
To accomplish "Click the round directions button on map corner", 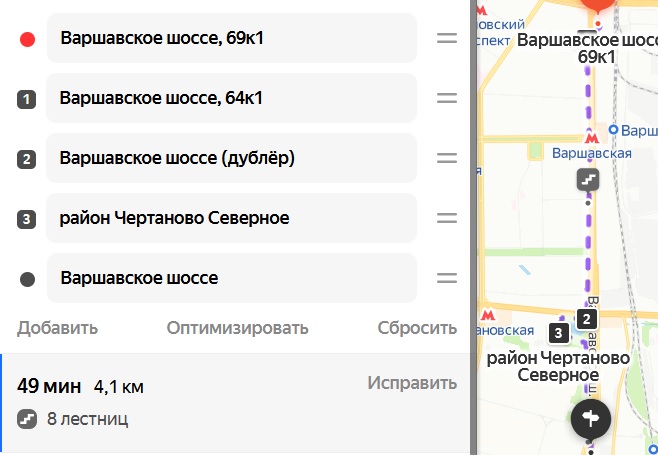I will pyautogui.click(x=591, y=418).
